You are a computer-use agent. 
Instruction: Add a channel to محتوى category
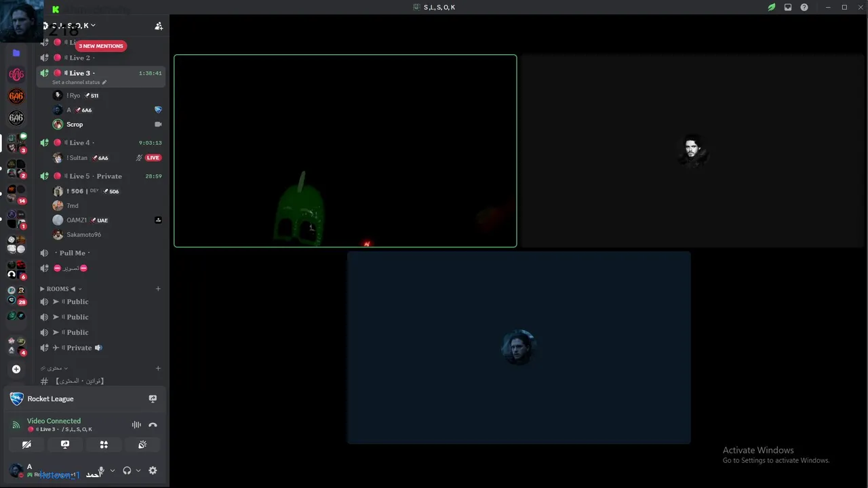pyautogui.click(x=158, y=369)
